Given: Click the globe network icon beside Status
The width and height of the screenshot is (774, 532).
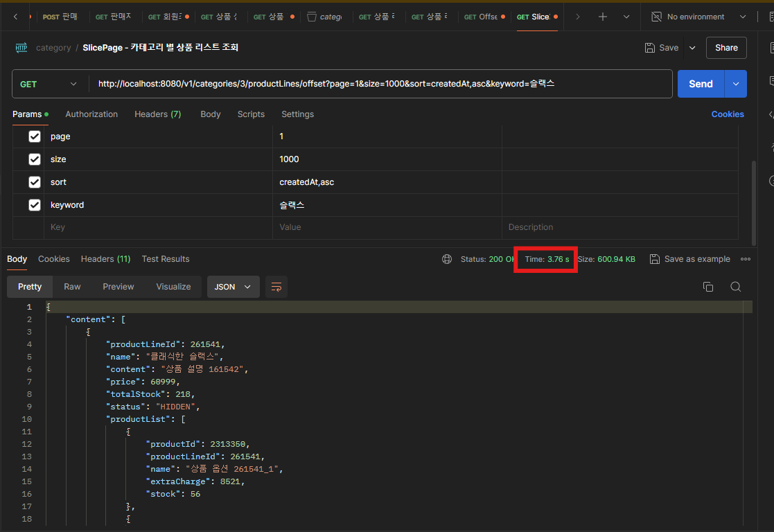Looking at the screenshot, I should click(447, 259).
